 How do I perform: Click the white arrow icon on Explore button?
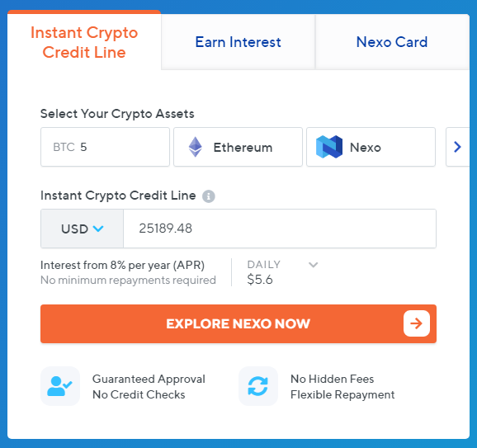point(417,323)
